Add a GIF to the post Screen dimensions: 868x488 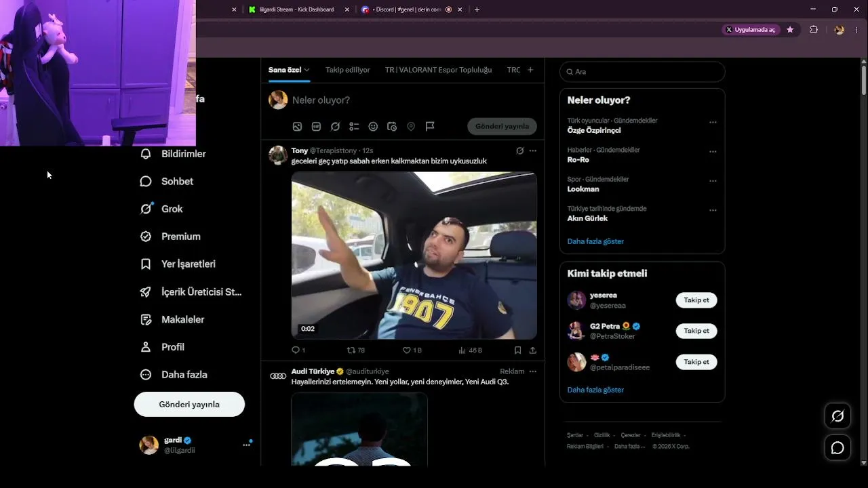point(316,127)
